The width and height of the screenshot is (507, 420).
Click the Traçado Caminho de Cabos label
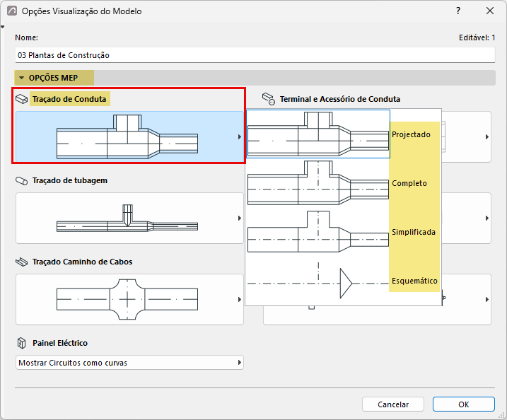coord(83,262)
